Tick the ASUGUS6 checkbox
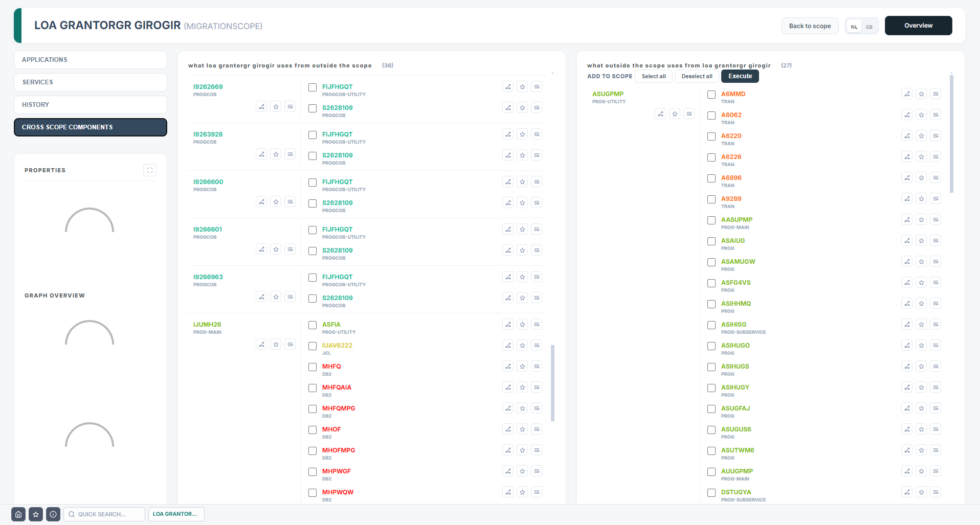Viewport: 980px width, 525px height. pyautogui.click(x=711, y=430)
